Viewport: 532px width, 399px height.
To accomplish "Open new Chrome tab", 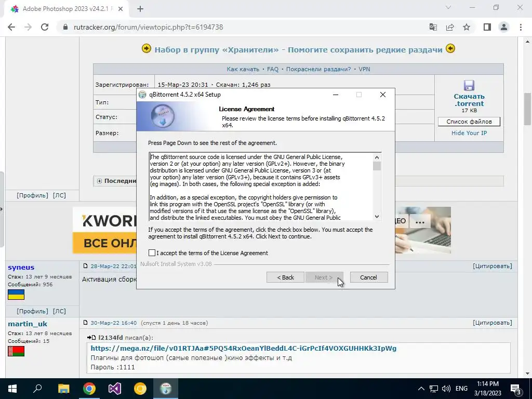I will [140, 9].
